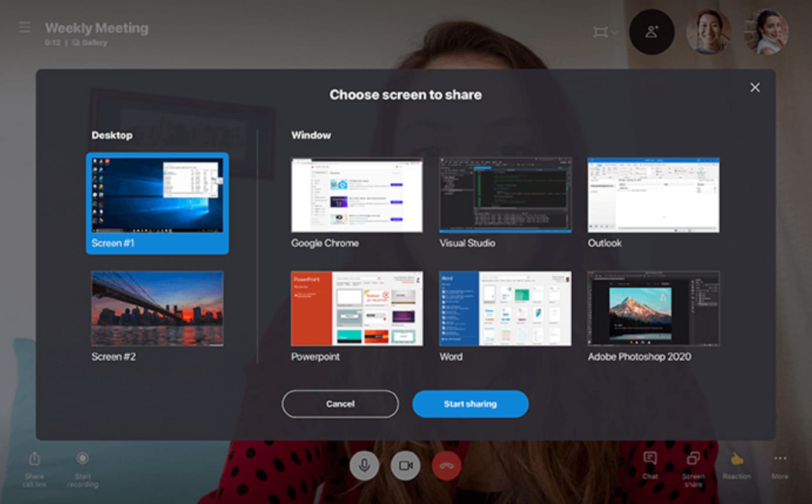This screenshot has width=812, height=504.
Task: Choose the Google Chrome window thumbnail
Action: pos(357,195)
